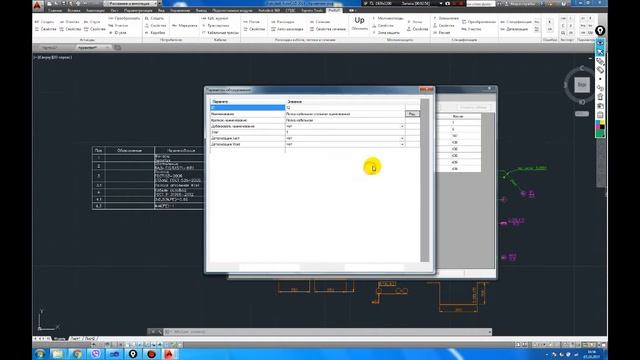Viewport: 640px width, 360px height.
Task: Click the Авто-раскладка ribbon tool
Action: 287,29
